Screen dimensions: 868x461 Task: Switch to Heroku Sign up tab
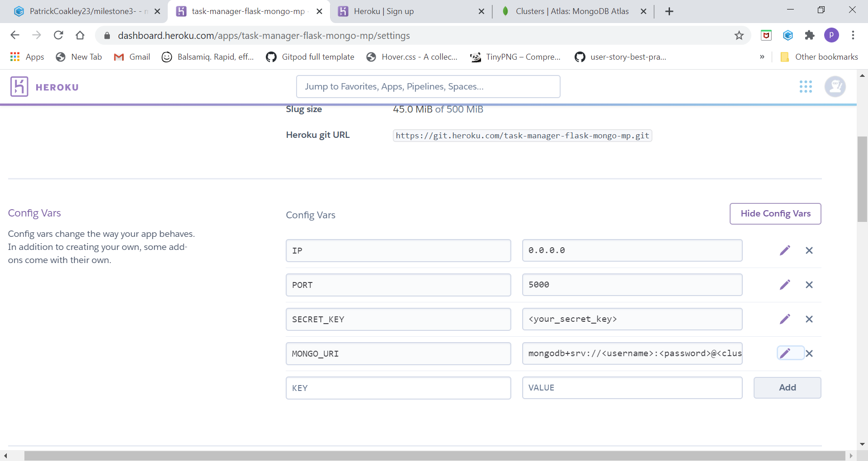384,11
